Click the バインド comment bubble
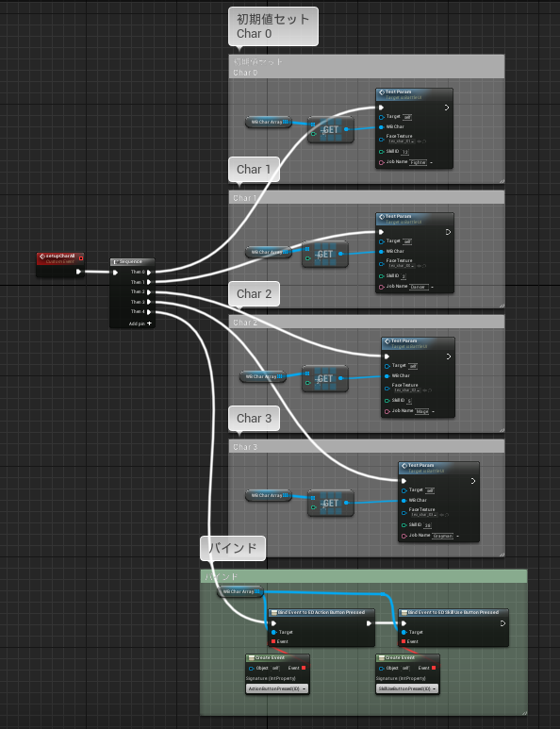This screenshot has width=560, height=729. (x=233, y=548)
